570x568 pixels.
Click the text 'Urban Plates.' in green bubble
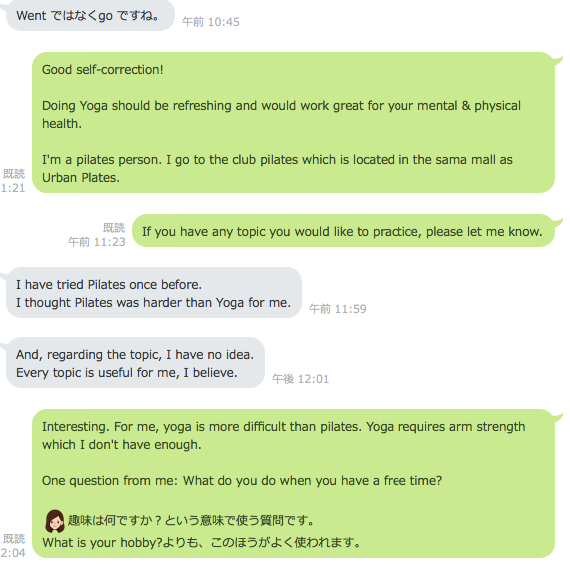tap(81, 177)
